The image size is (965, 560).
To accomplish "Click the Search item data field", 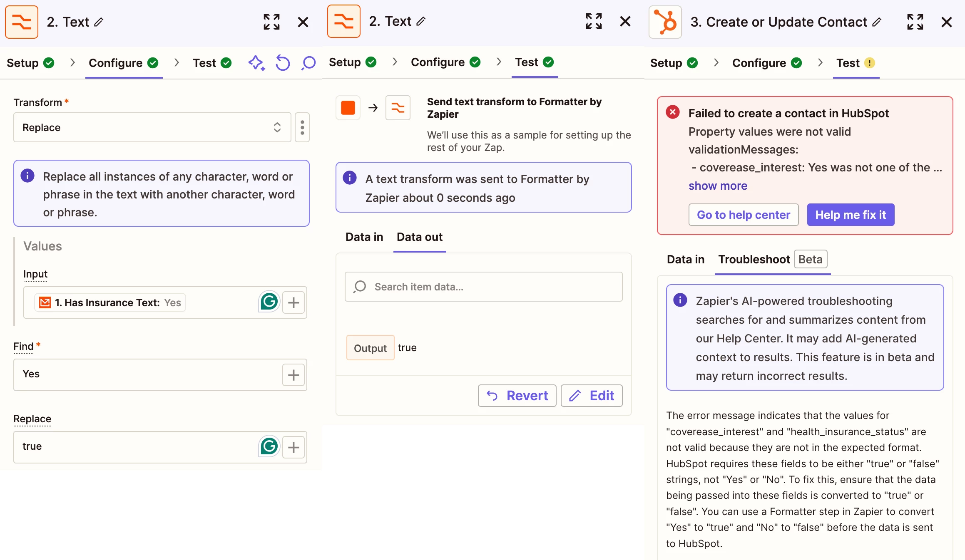I will [x=483, y=287].
